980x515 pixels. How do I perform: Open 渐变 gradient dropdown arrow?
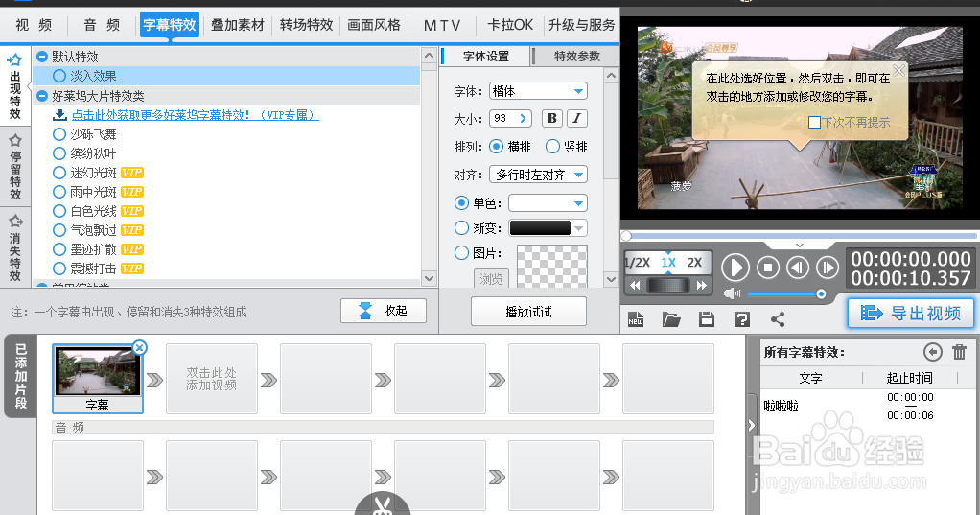579,228
